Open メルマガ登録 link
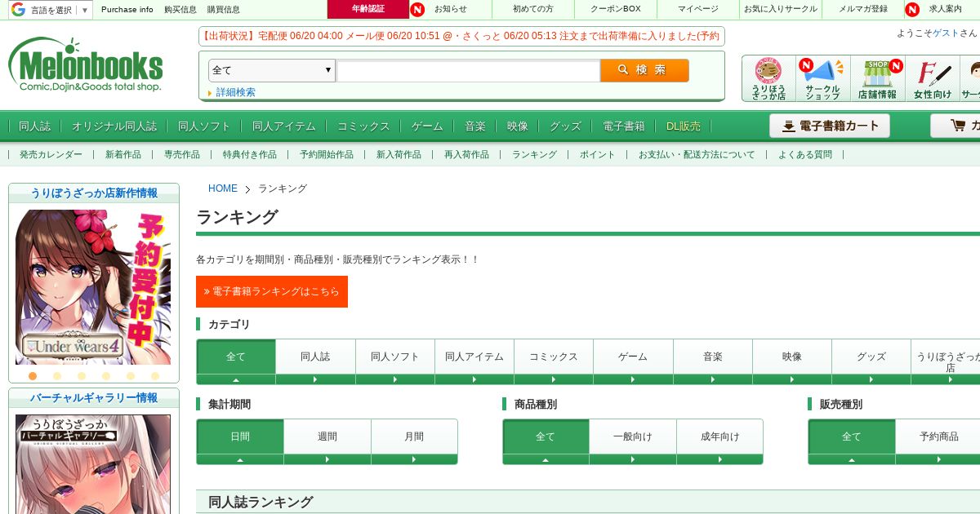This screenshot has height=514, width=980. (864, 9)
